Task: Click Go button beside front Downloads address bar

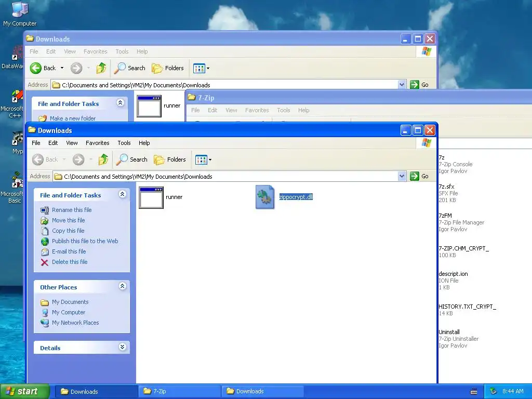Action: [x=419, y=176]
